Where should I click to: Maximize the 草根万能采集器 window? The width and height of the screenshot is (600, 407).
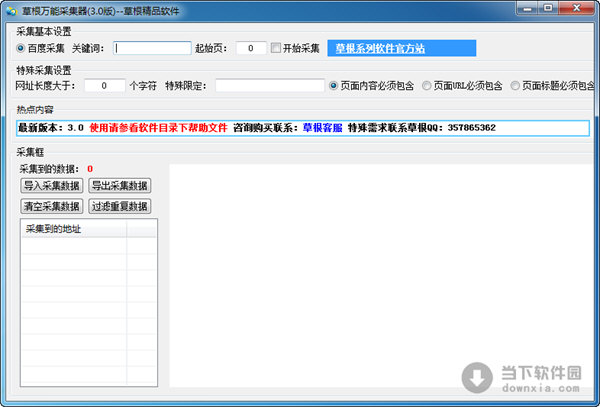(x=548, y=8)
